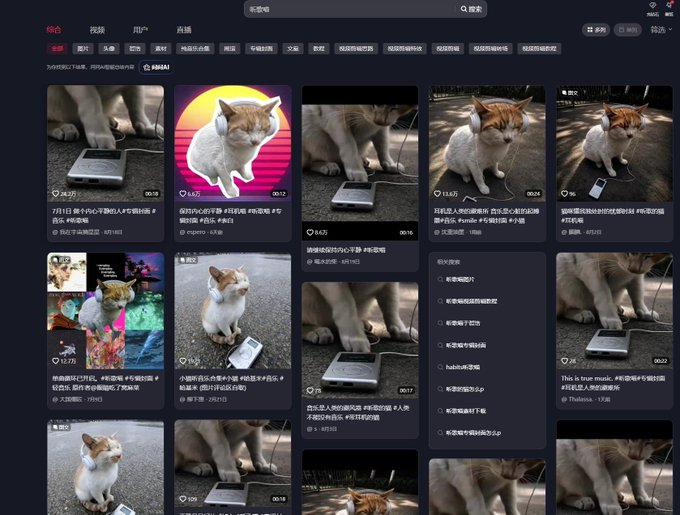The image size is (680, 515).
Task: Switch to multi-column 多列 layout
Action: (x=596, y=30)
